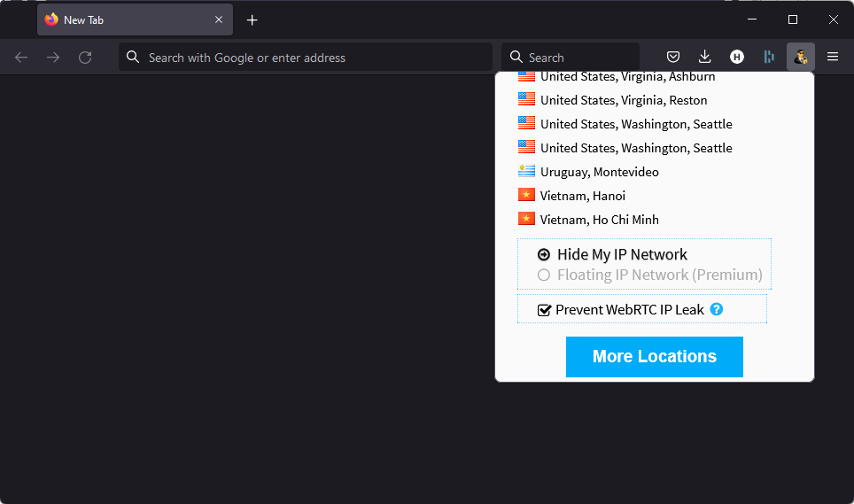Click the WebRTC help question icon
The image size is (854, 504).
click(717, 309)
